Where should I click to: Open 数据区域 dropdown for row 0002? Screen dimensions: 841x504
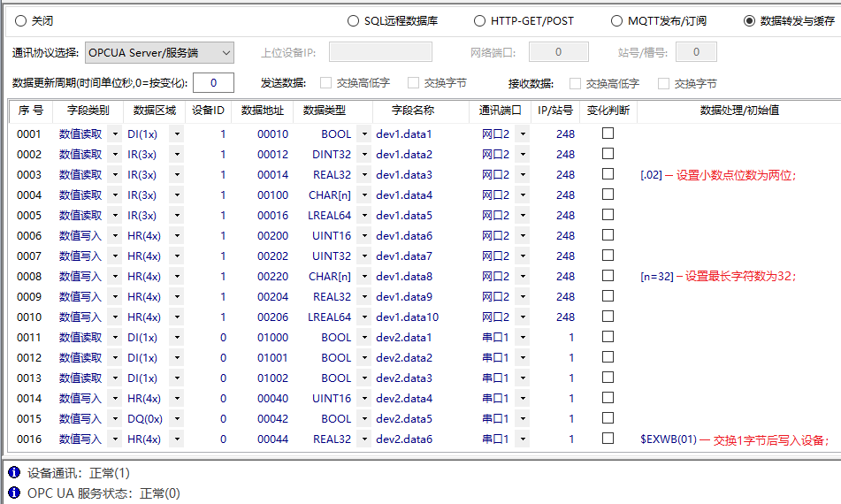[x=177, y=154]
